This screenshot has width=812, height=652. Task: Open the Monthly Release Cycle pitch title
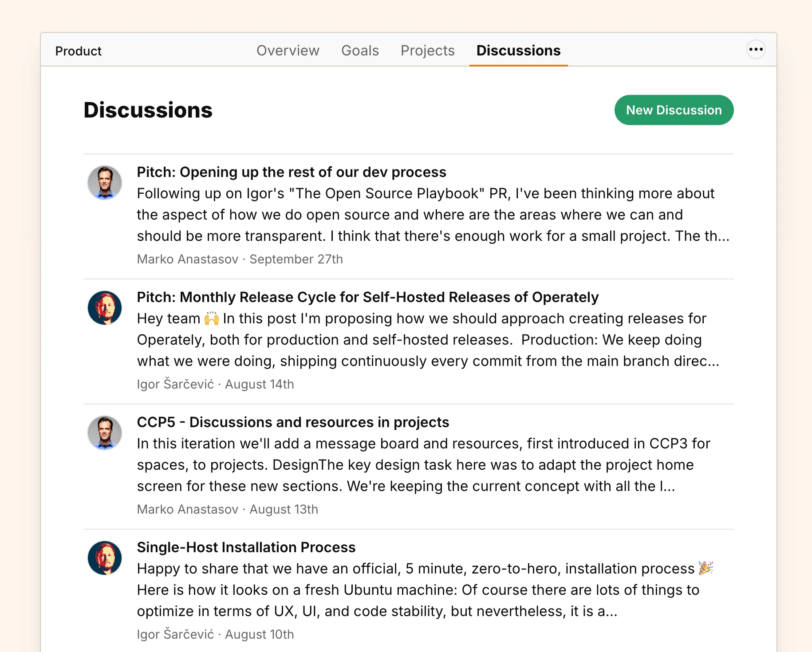[367, 297]
